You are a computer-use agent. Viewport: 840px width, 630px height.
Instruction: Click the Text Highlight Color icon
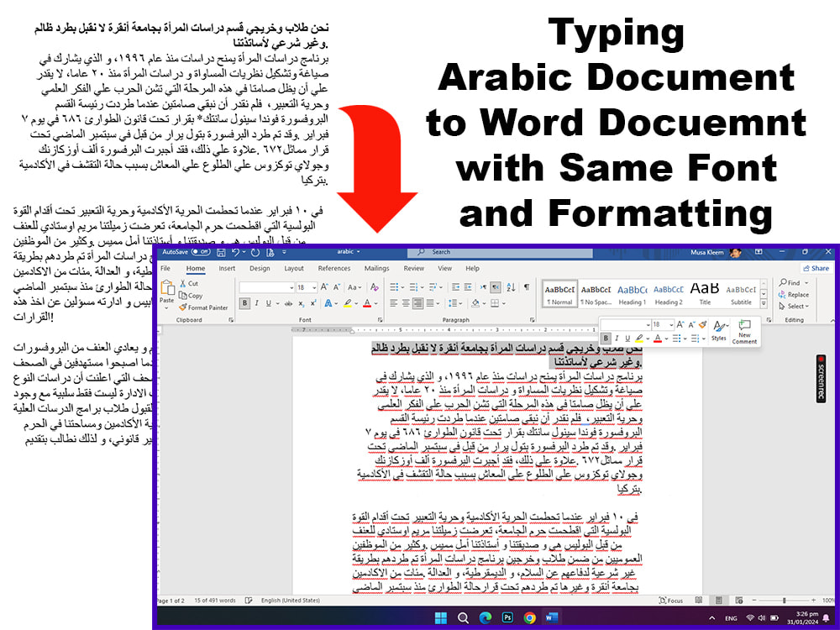347,303
